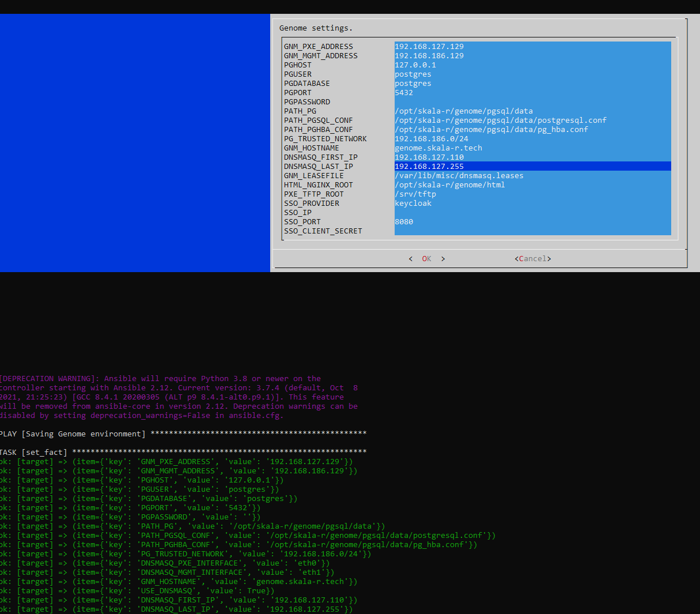This screenshot has width=700, height=614.
Task: Select the PATH_PGSQL_CONF path field
Action: 532,120
